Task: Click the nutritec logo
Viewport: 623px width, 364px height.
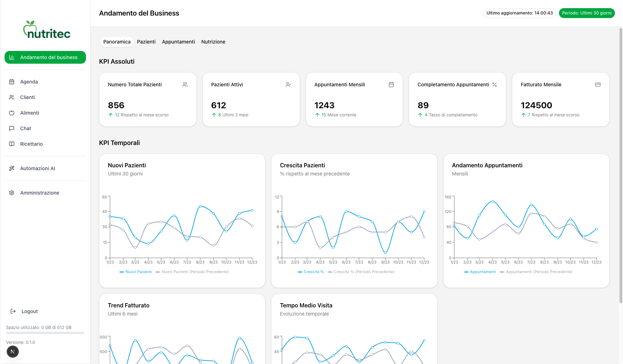Action: 47,29
